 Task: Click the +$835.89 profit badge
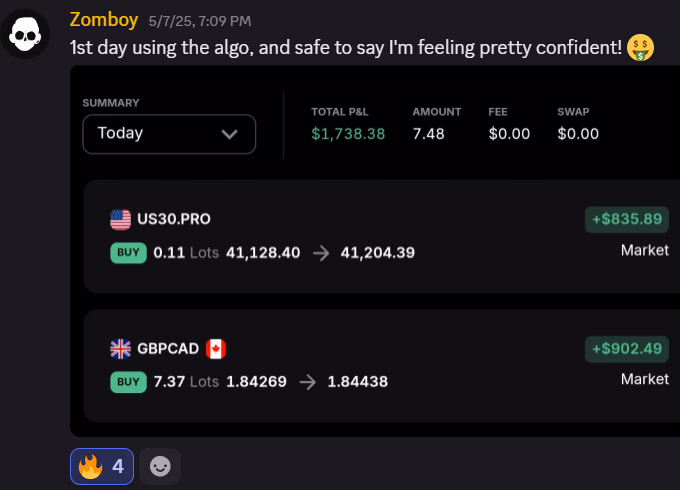[x=626, y=219]
